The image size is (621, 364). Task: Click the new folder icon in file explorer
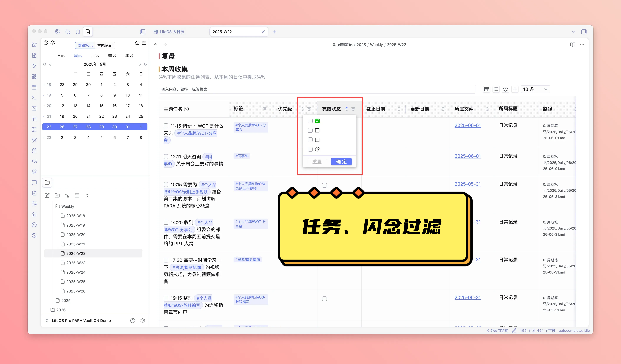click(x=57, y=196)
